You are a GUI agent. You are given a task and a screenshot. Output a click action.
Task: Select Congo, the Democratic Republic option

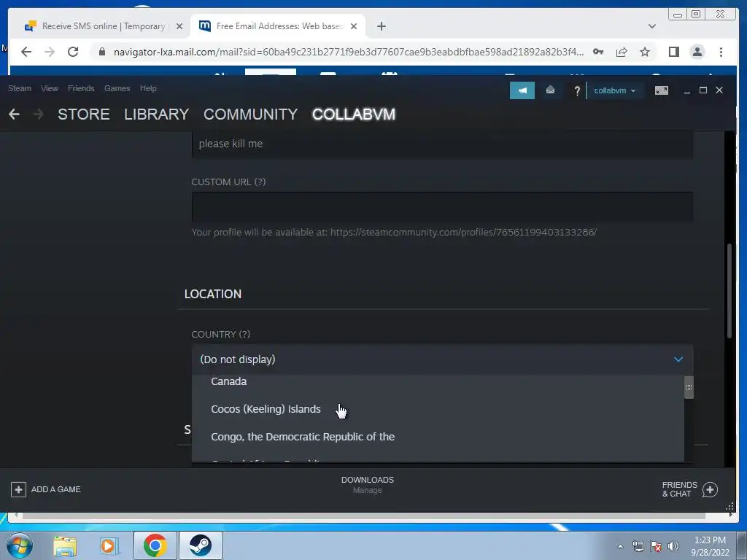coord(438,437)
